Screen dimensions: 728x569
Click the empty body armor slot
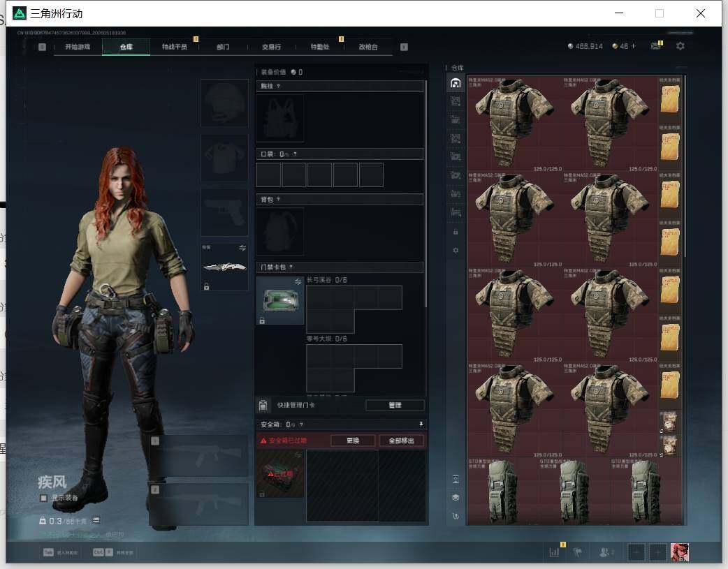[224, 158]
